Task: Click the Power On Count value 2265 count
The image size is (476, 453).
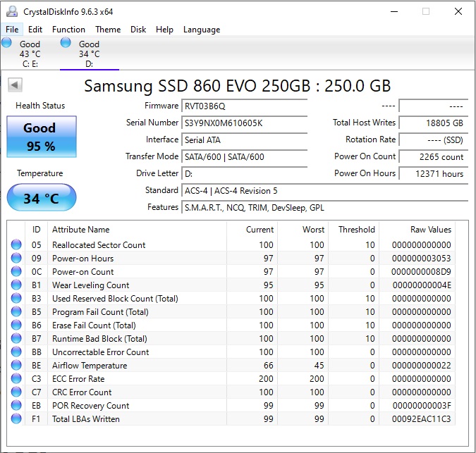Action: coord(434,157)
